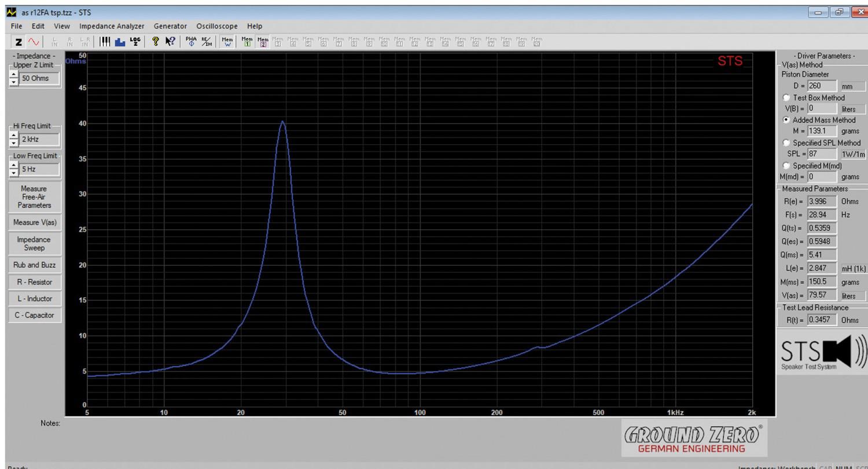
Task: Toggle the RE/IM display icon
Action: 206,42
